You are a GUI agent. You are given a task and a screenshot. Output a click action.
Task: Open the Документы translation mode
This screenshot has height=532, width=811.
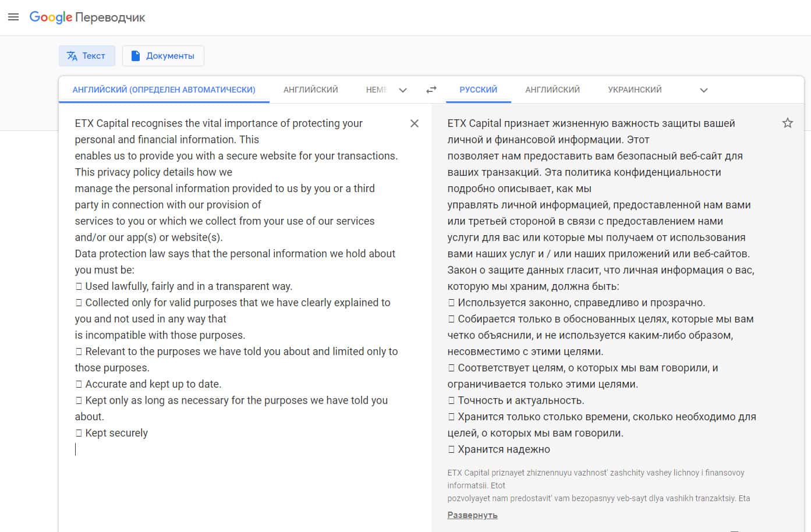[x=163, y=56]
